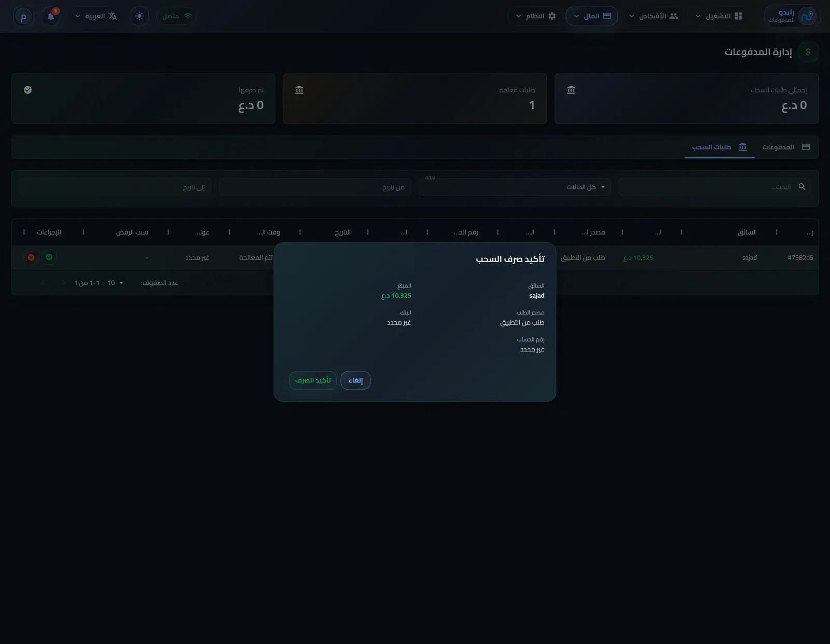Open column menu for الإجراءات header
This screenshot has width=830, height=644.
(24, 232)
